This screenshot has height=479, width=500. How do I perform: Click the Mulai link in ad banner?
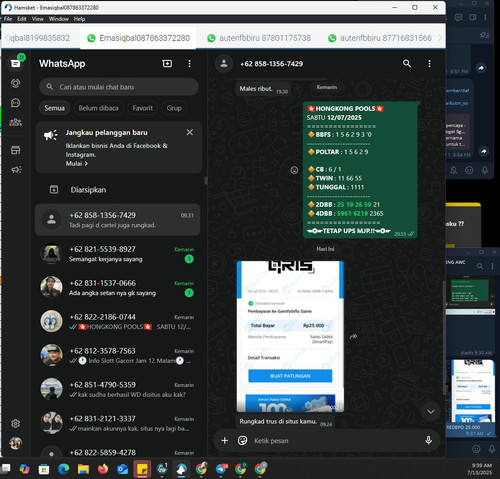click(x=76, y=164)
